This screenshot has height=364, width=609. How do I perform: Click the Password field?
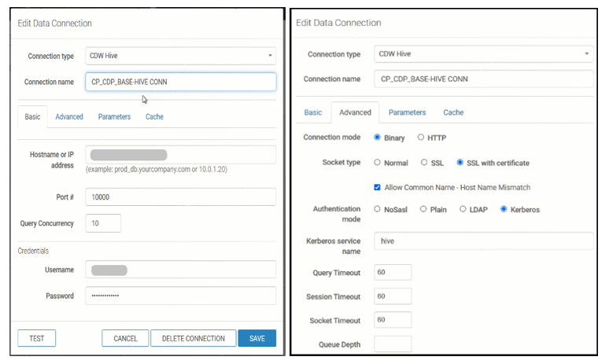coord(181,296)
